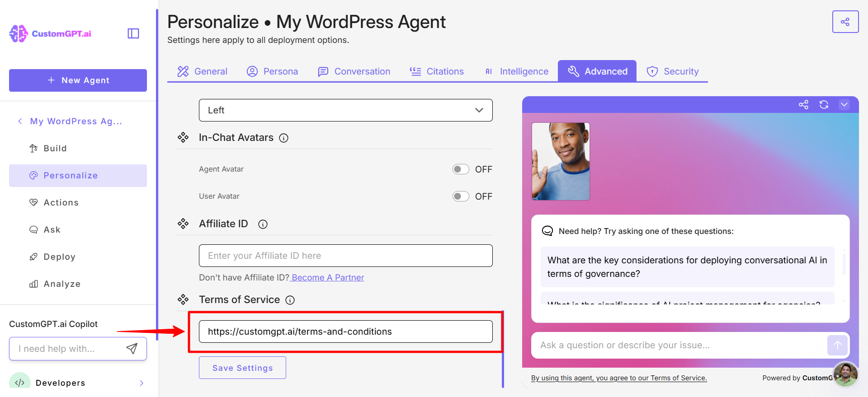Click the Terms of Service URL field
Image resolution: width=868 pixels, height=397 pixels.
[346, 332]
